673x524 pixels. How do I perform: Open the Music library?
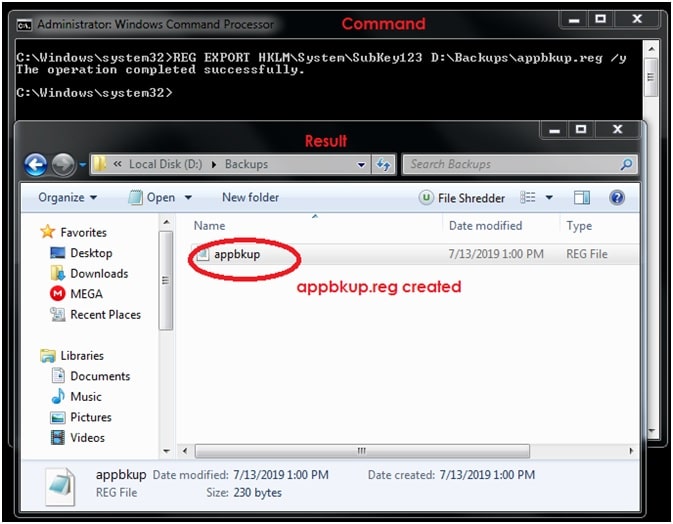(86, 397)
